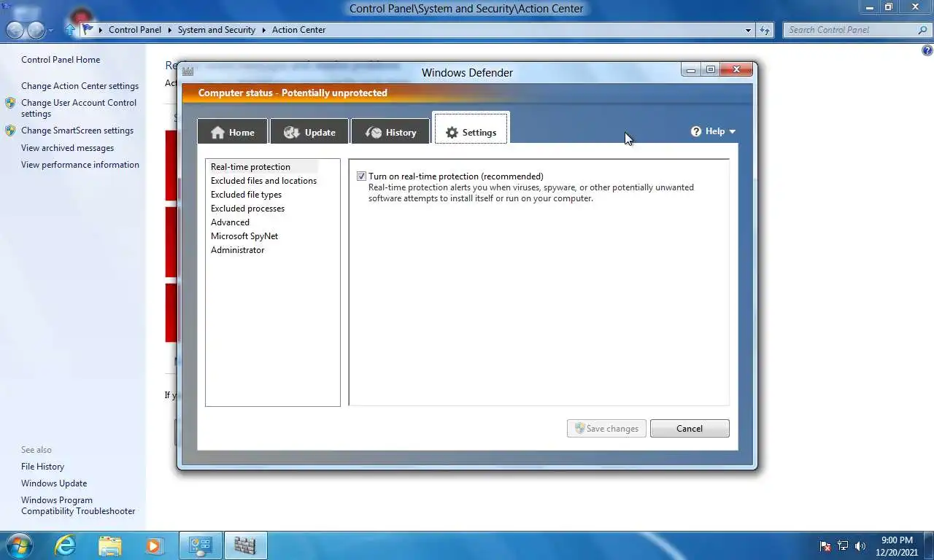The height and width of the screenshot is (560, 934).
Task: Open the Windows Start button
Action: (x=18, y=545)
